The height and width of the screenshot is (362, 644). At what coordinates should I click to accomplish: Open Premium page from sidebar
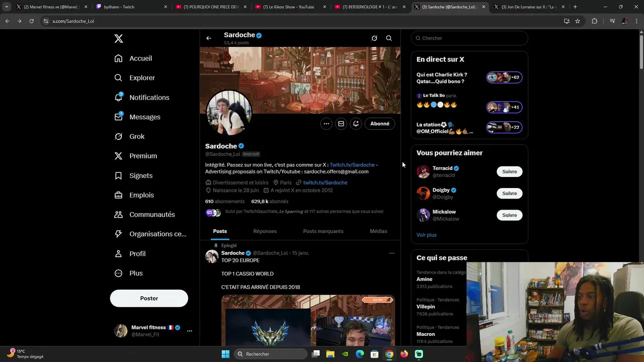pos(135,156)
